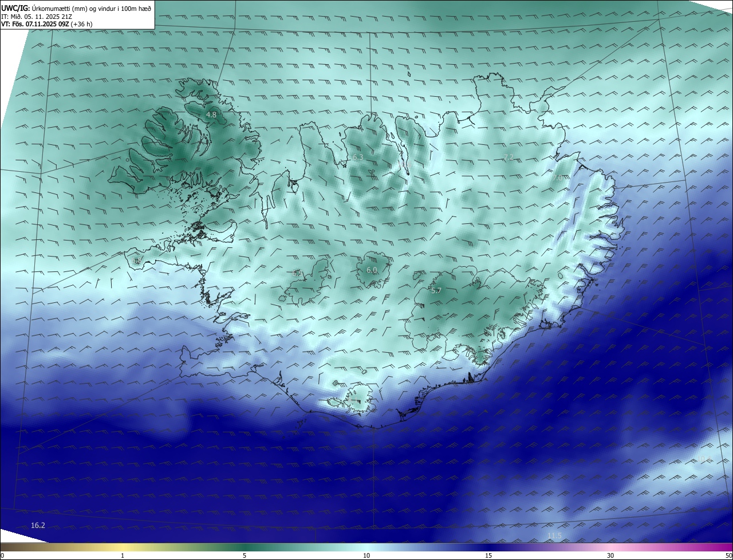Click the 0 tick label on the color scale
The image size is (733, 560).
(x=2, y=555)
